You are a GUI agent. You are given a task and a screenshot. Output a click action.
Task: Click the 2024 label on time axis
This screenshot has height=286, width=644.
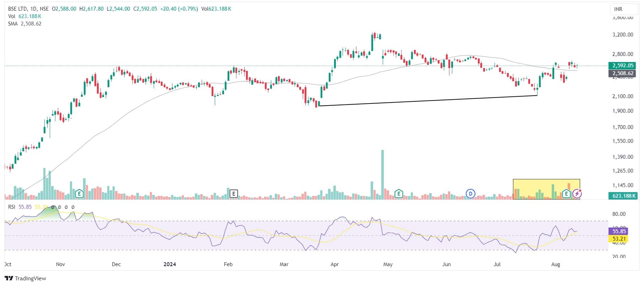[169, 264]
